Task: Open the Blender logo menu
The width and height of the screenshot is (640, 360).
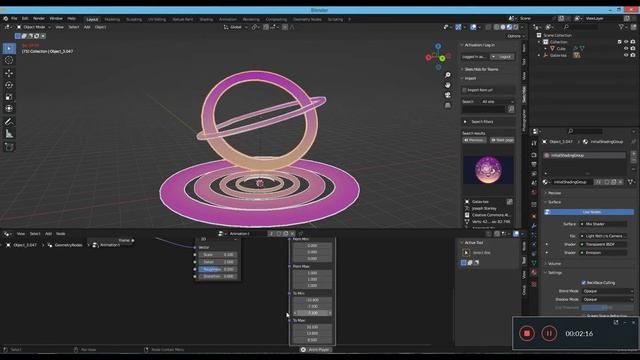Action: [5, 18]
